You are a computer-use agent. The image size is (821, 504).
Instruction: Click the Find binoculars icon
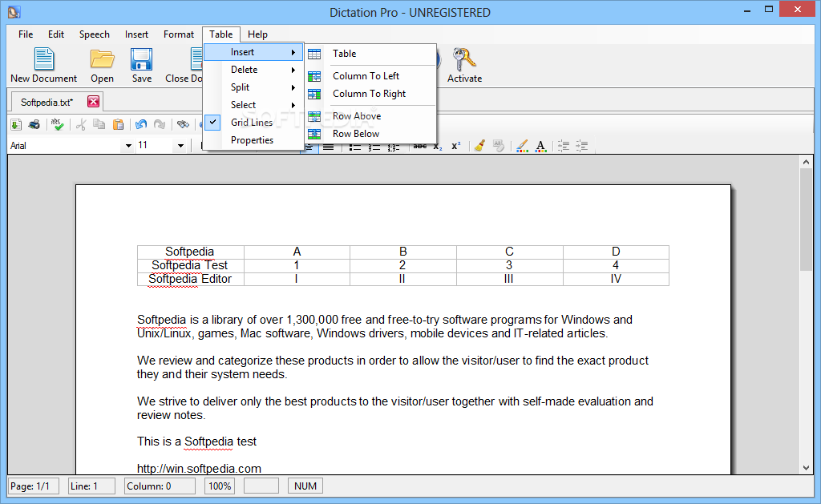tap(183, 124)
